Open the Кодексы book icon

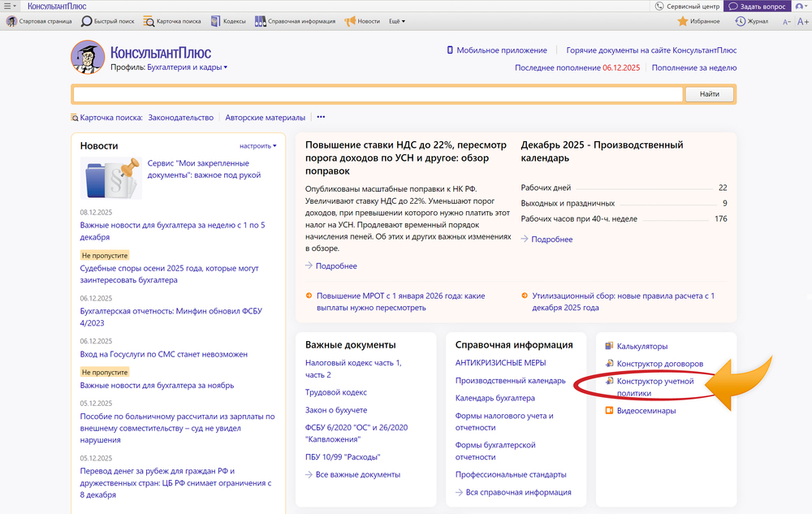[x=215, y=21]
